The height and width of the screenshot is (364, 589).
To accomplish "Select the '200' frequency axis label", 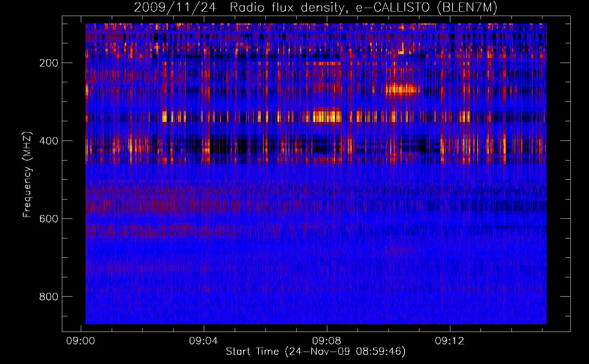I will 49,63.
